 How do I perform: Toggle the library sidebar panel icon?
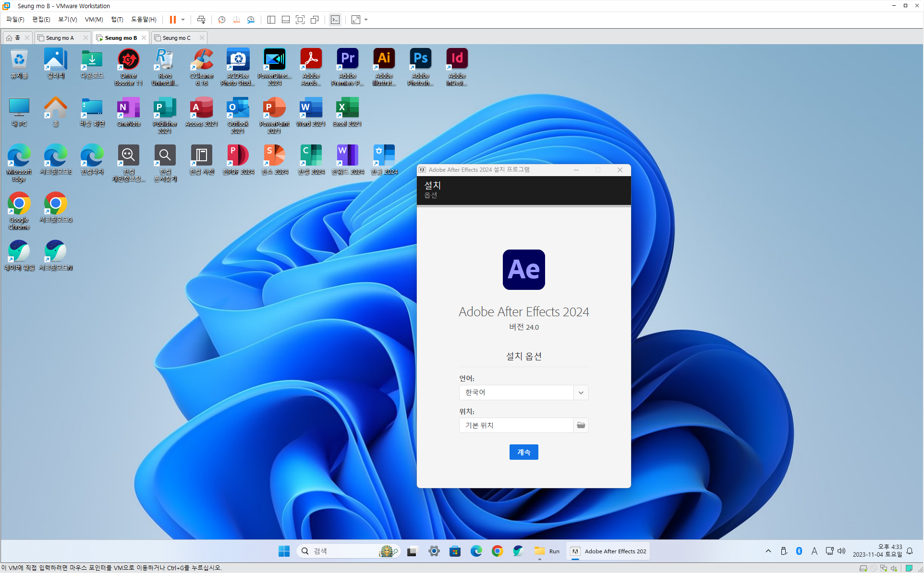(x=271, y=20)
